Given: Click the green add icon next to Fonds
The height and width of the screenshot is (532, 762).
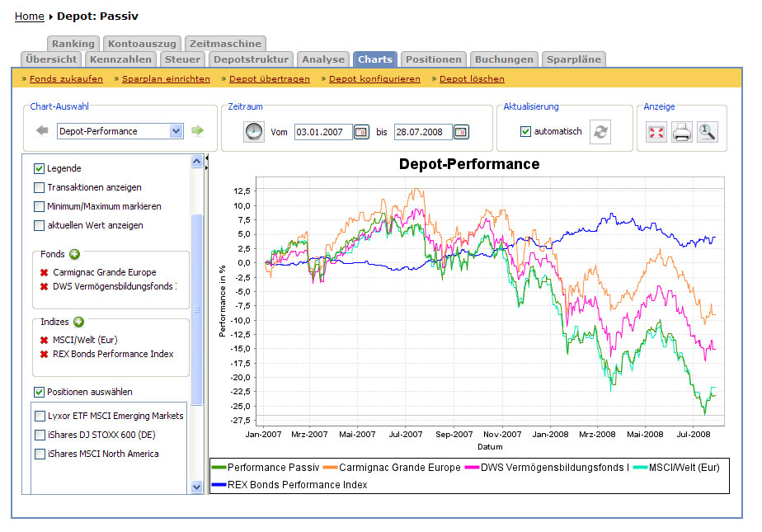Looking at the screenshot, I should (74, 254).
